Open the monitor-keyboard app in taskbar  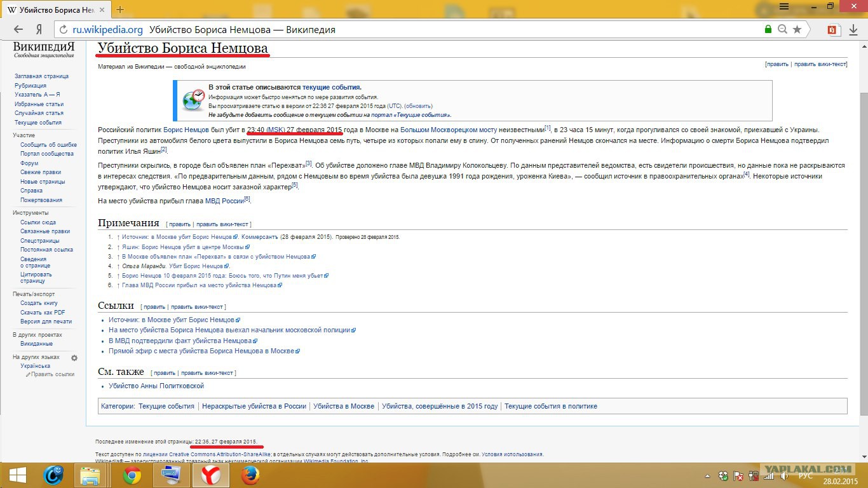coord(172,475)
